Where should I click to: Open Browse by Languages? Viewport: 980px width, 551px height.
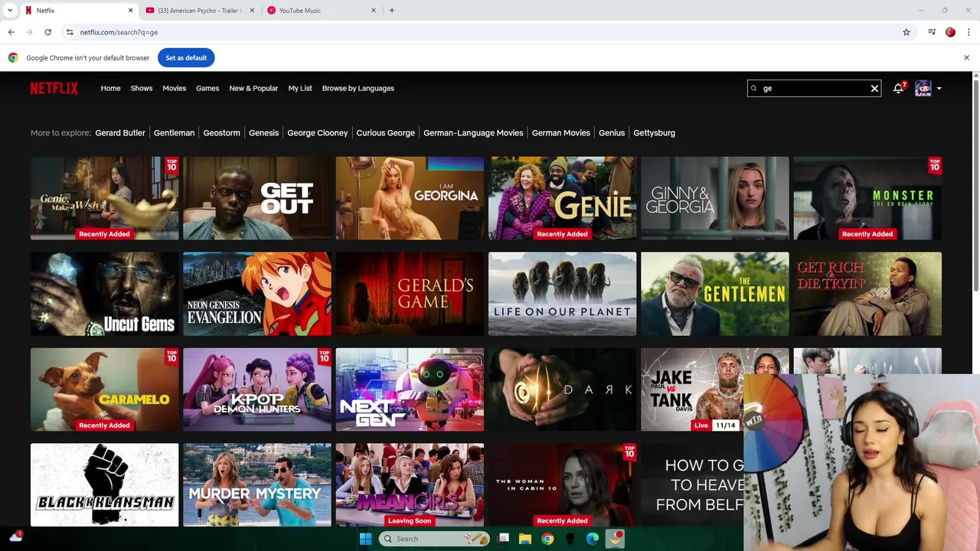coord(358,88)
